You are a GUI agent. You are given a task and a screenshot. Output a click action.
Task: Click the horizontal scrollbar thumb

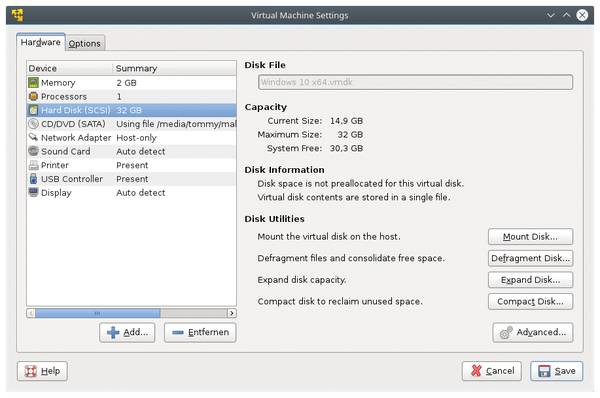tap(98, 313)
